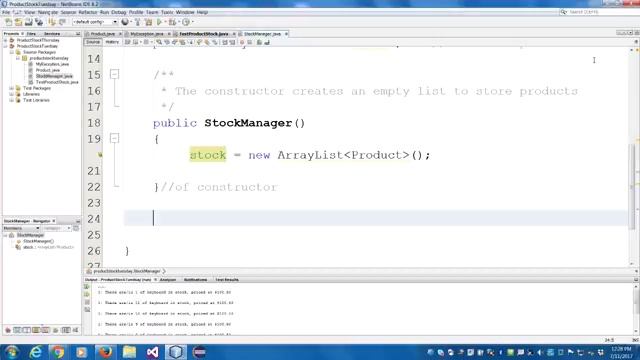The height and width of the screenshot is (360, 640).
Task: Click the Comment editor toolbar icon
Action: click(259, 42)
